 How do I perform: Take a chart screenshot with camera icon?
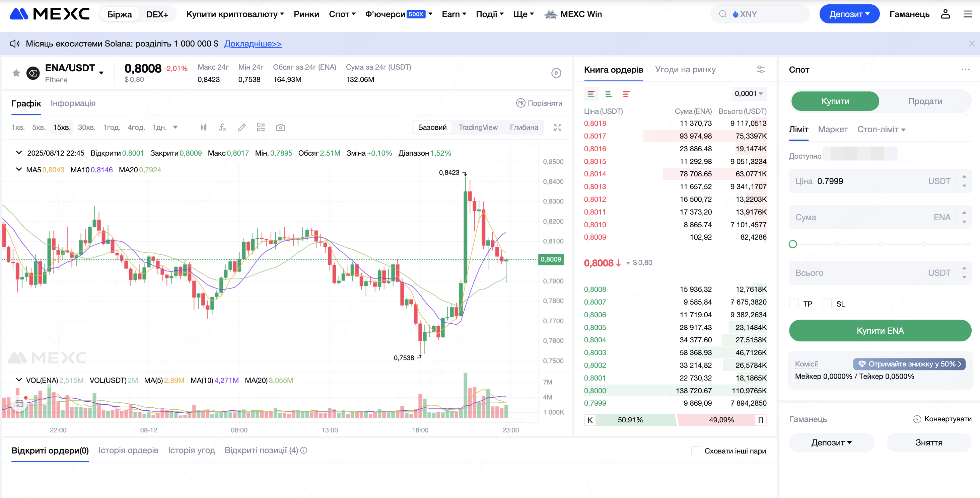coord(280,128)
